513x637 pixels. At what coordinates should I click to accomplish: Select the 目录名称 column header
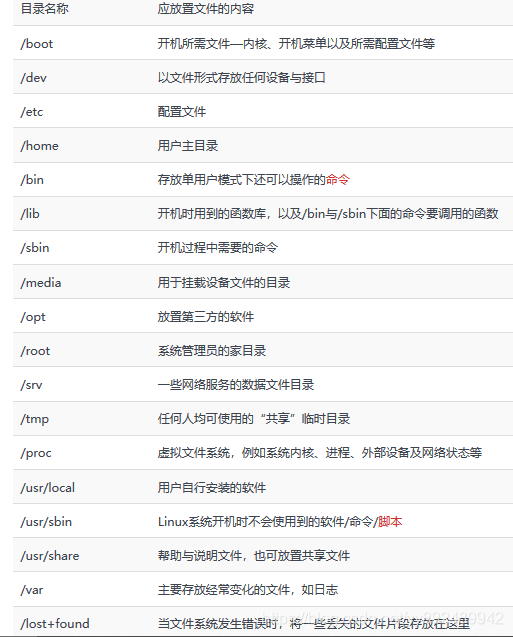coord(45,9)
